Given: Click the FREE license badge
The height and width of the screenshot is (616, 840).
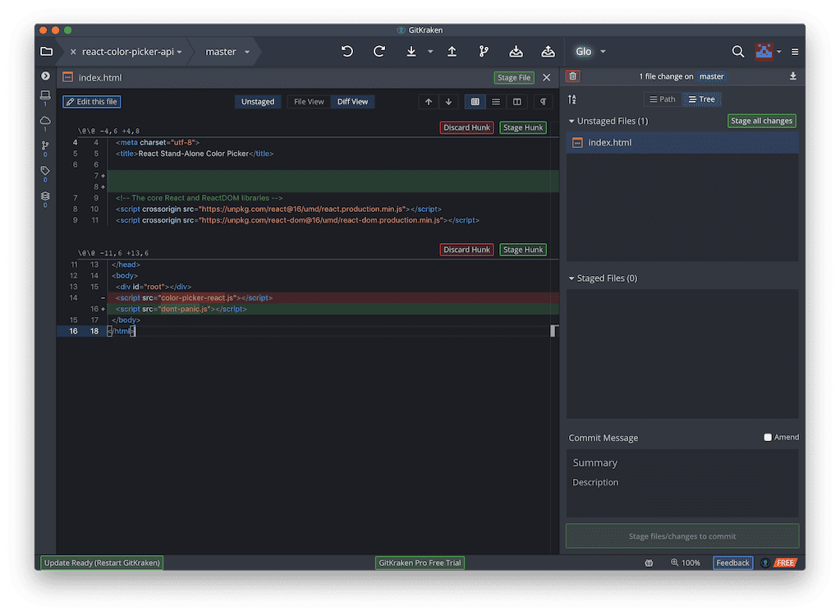Looking at the screenshot, I should click(785, 563).
